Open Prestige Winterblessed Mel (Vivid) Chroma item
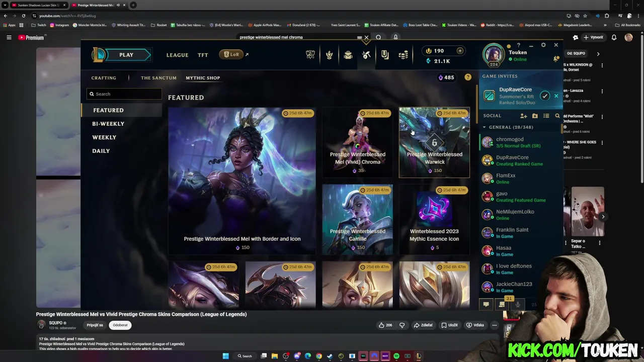The width and height of the screenshot is (644, 362). 357,142
